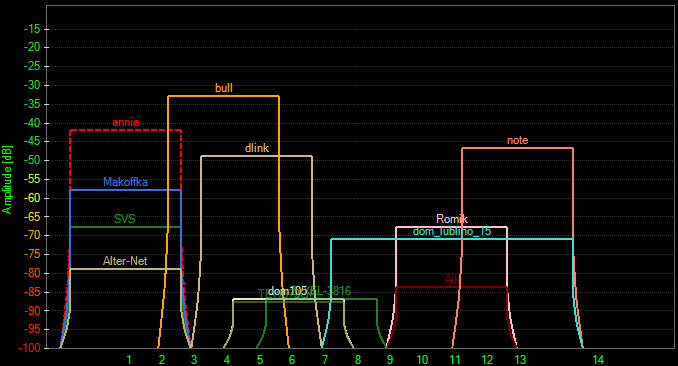Image resolution: width=678 pixels, height=366 pixels.
Task: Click channel 14 on the axis
Action: [x=598, y=360]
